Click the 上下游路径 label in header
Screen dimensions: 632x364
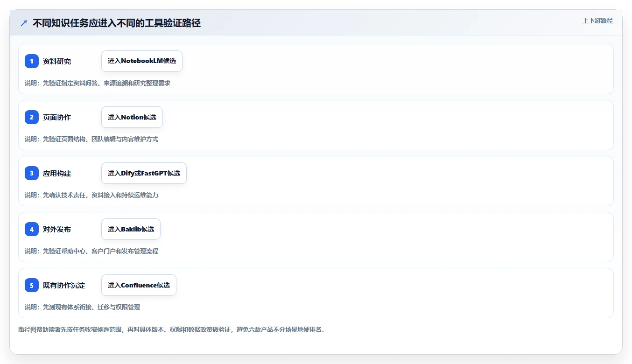click(x=597, y=21)
